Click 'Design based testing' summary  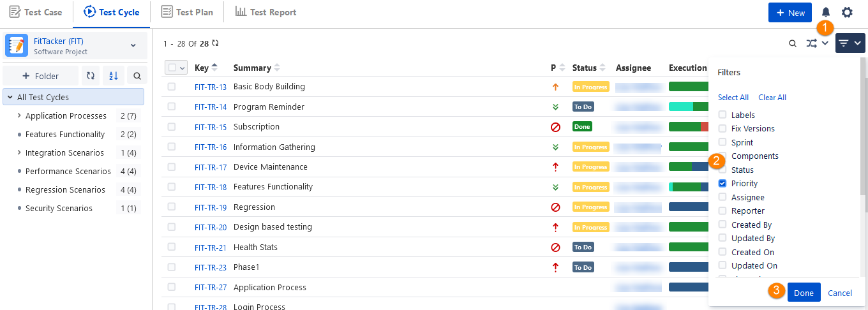(x=273, y=227)
